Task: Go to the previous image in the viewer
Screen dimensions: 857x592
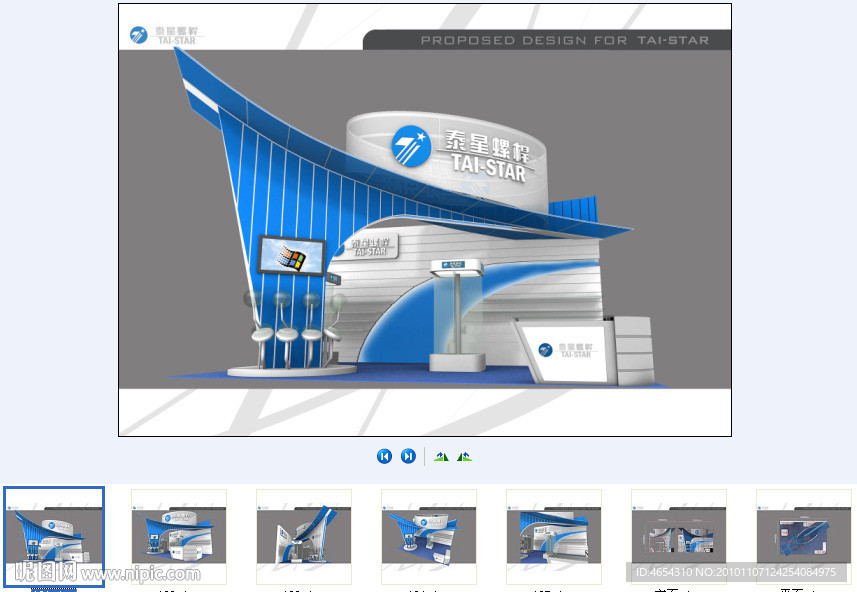Action: click(x=384, y=456)
